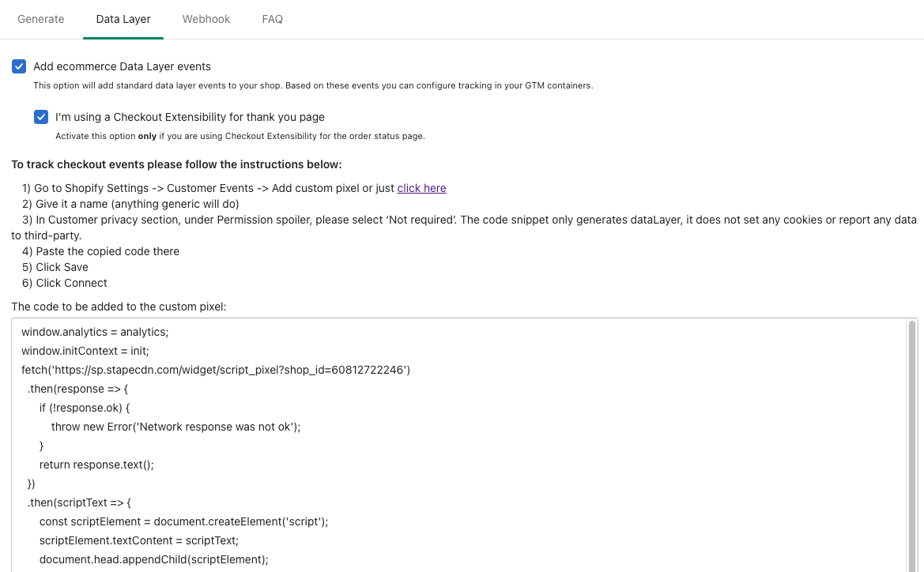Image resolution: width=924 pixels, height=572 pixels.
Task: Click "The code to be added" label
Action: point(119,306)
